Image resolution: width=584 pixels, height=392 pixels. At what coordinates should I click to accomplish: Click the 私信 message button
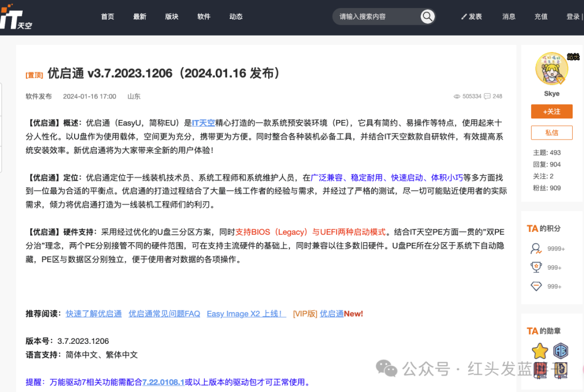[x=552, y=133]
